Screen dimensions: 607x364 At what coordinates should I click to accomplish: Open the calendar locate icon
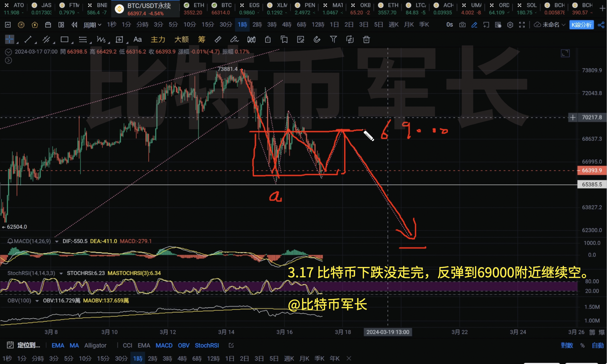(x=10, y=345)
